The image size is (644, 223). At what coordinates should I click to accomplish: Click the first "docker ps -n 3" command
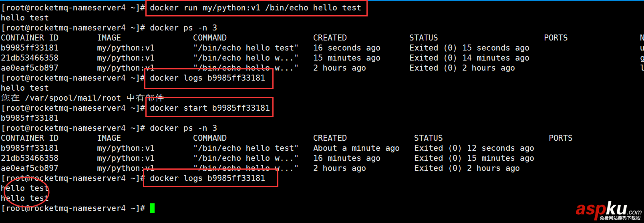[183, 28]
